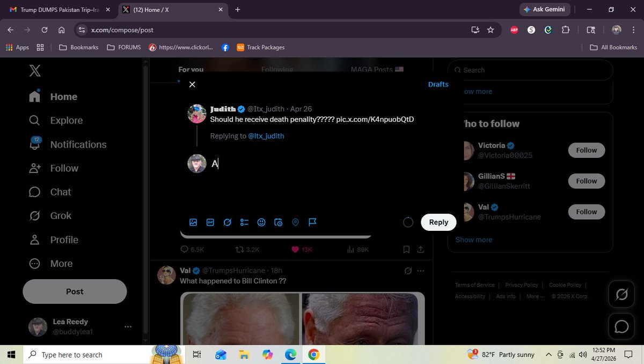The image size is (644, 364).
Task: Open the GIF picker in reply toolbar
Action: 210,222
